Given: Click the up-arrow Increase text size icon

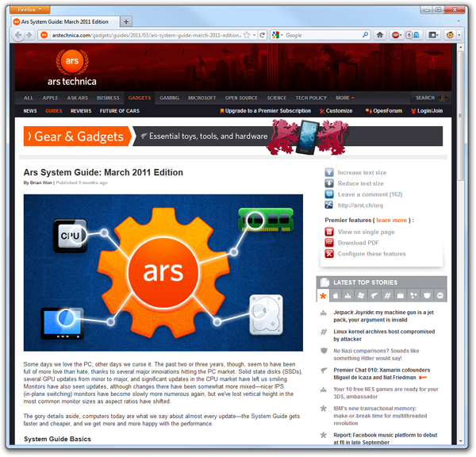Looking at the screenshot, I should pyautogui.click(x=329, y=172).
